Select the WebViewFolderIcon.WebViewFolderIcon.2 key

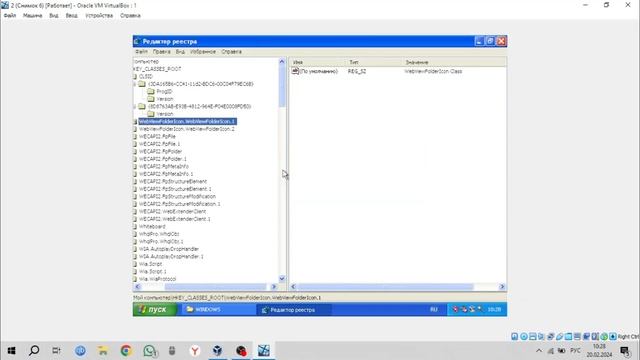click(x=187, y=129)
